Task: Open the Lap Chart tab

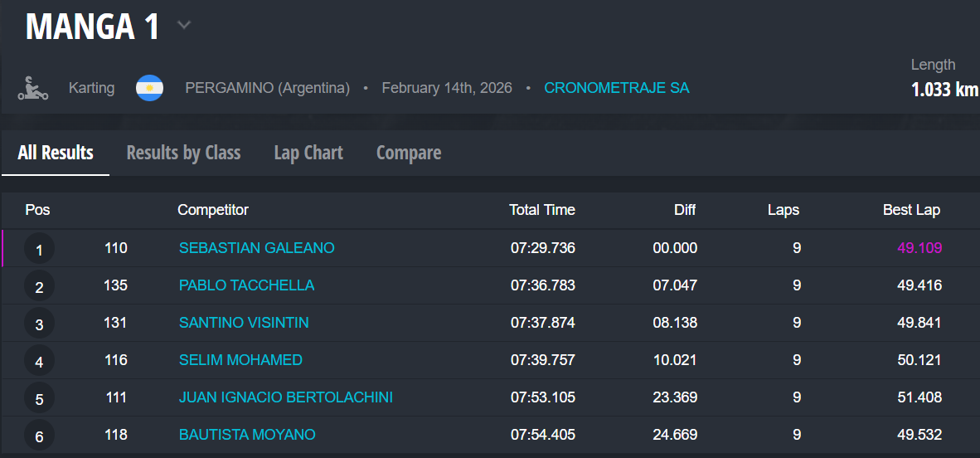Action: 308,153
